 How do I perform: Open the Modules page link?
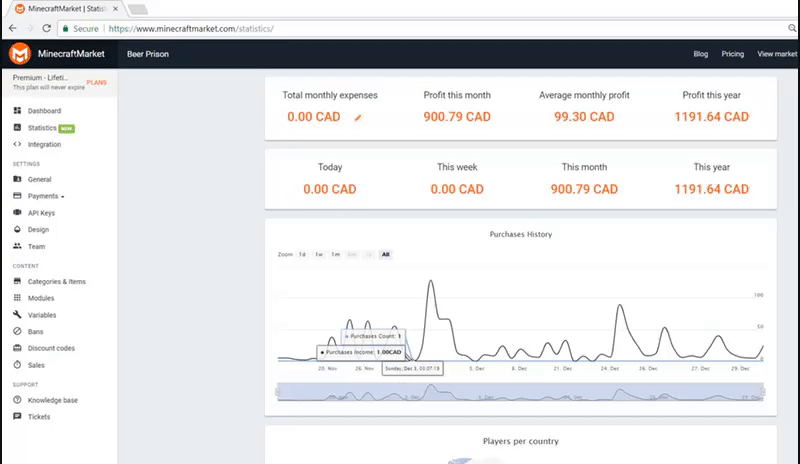(41, 298)
